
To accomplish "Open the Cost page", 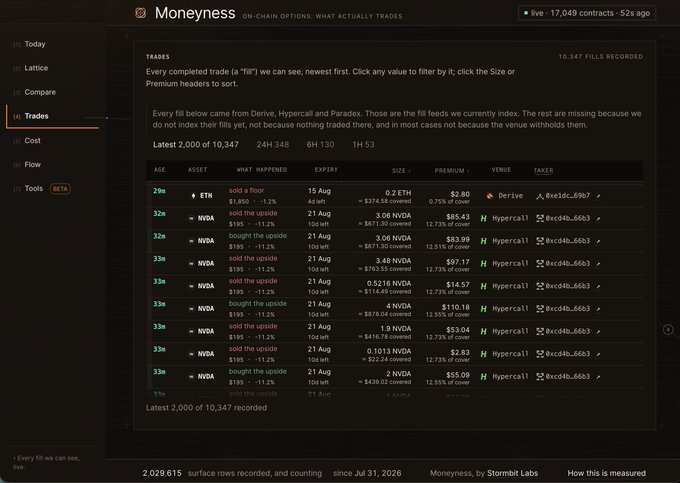I will pyautogui.click(x=33, y=140).
